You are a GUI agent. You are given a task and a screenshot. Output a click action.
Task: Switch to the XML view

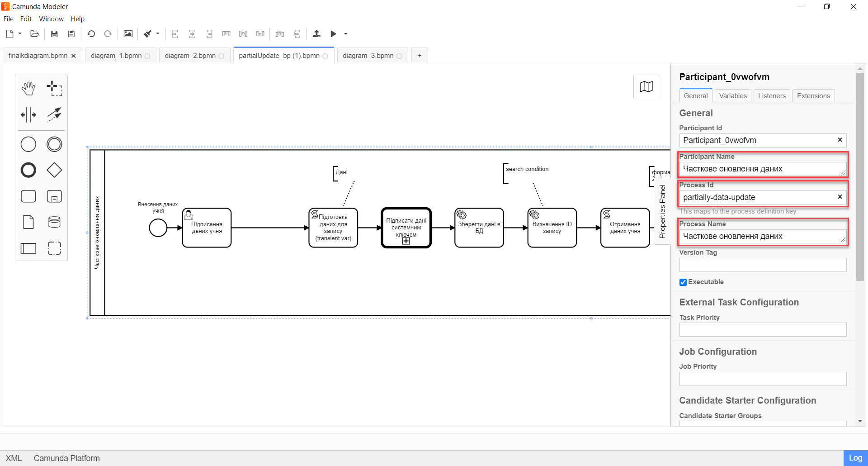pos(14,458)
